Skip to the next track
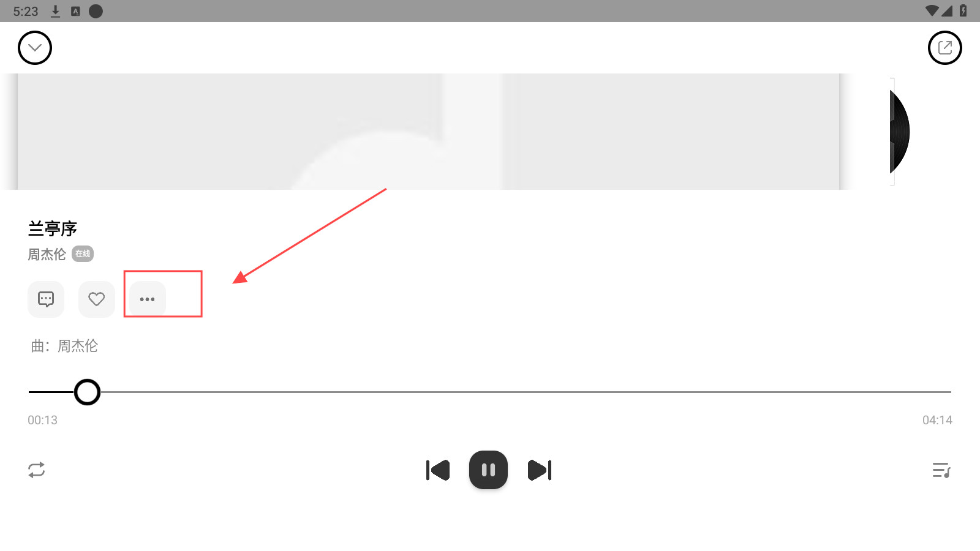 (x=540, y=470)
